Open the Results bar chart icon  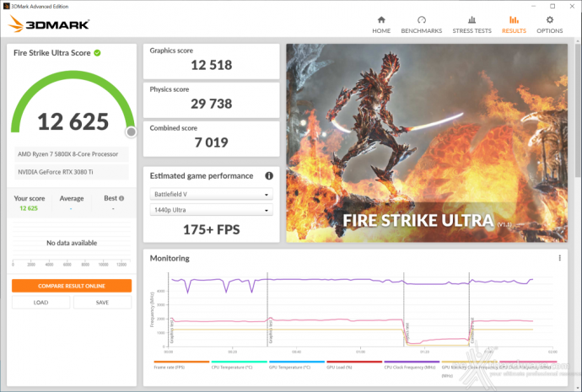tap(514, 19)
